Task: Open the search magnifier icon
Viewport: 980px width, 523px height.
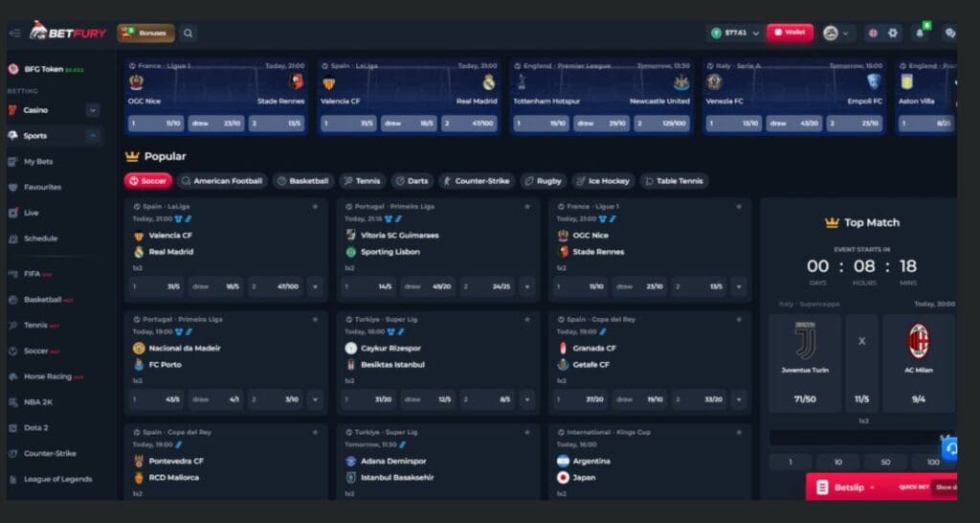Action: pyautogui.click(x=189, y=34)
